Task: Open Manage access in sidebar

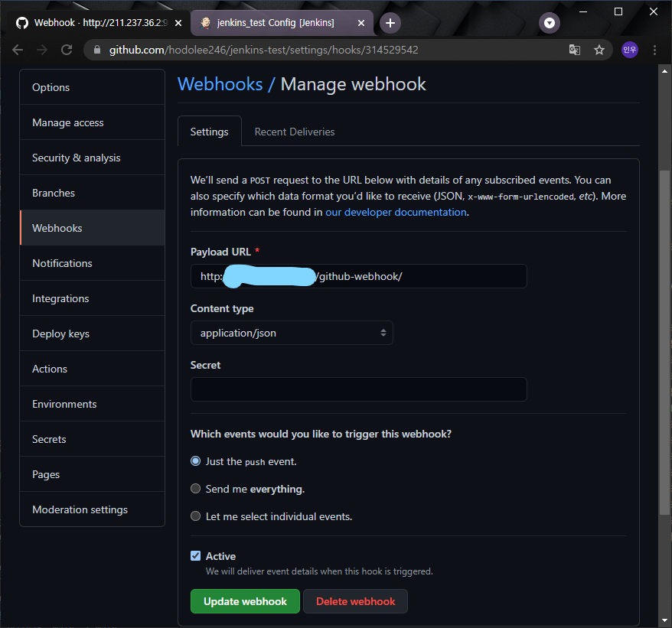Action: point(92,122)
